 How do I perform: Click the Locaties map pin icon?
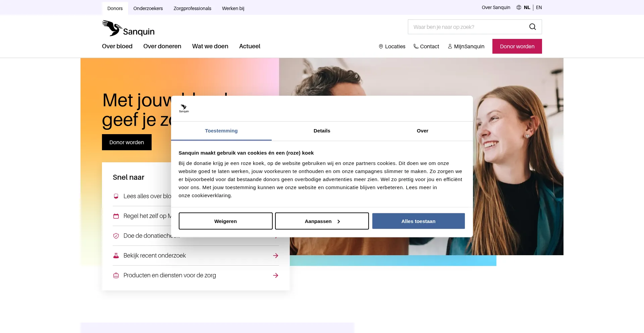point(381,47)
